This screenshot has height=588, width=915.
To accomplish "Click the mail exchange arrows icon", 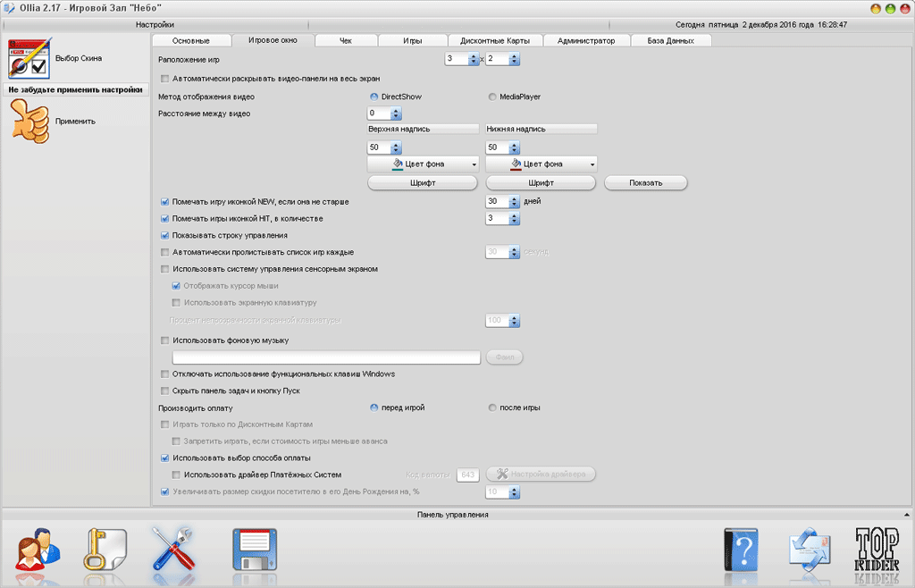I will pos(810,548).
